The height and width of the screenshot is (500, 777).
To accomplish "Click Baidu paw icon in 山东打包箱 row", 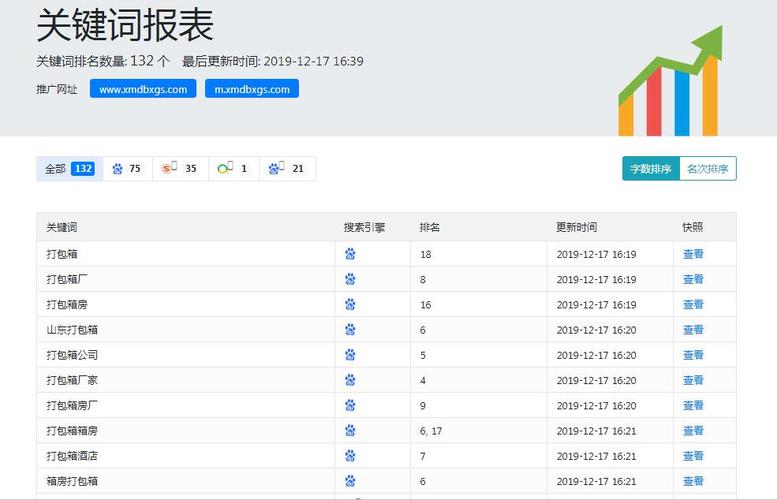I will coord(350,330).
